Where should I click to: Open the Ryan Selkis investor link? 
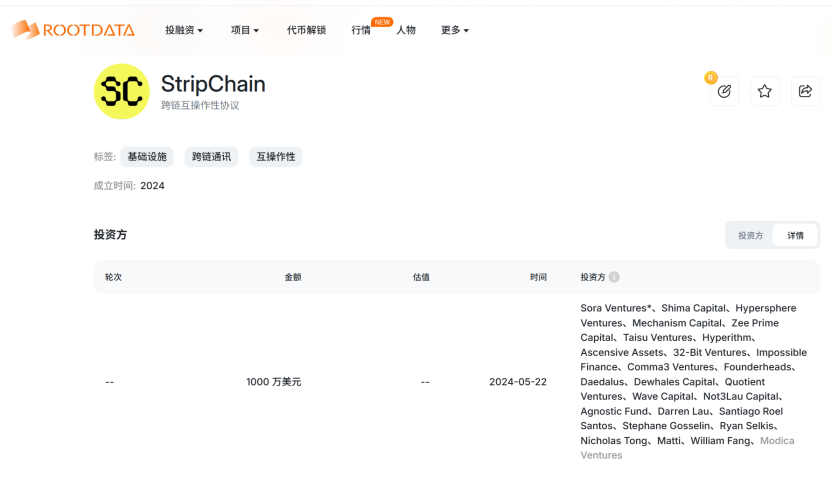(747, 426)
